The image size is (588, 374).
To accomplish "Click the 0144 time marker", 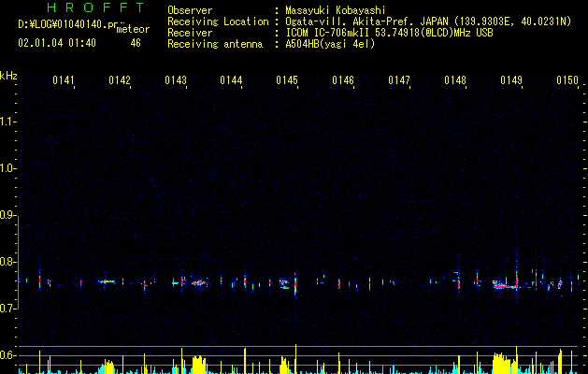I will click(x=231, y=80).
